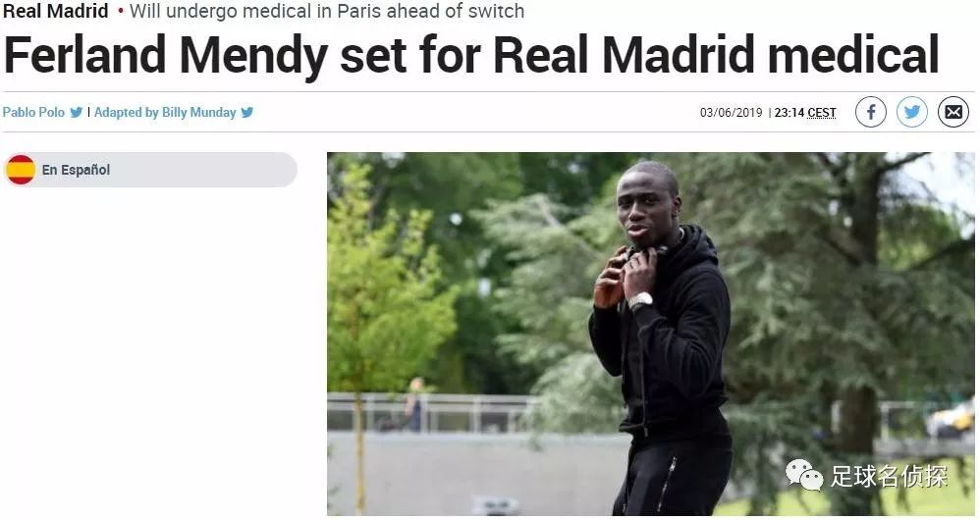Viewport: 980px width, 520px height.
Task: Click the Adapted by text label
Action: click(127, 113)
